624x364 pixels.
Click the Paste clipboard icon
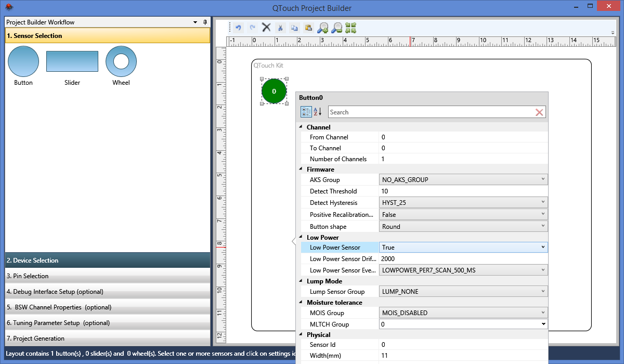308,28
